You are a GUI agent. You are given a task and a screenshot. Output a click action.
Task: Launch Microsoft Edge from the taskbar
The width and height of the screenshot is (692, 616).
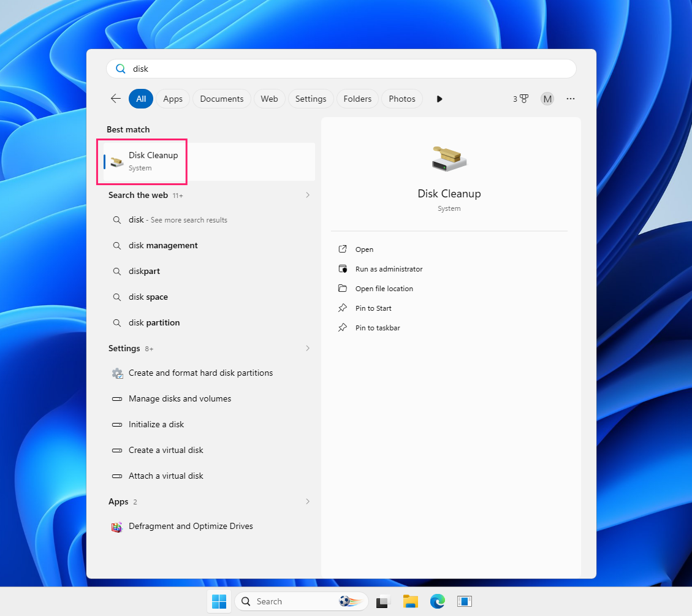click(x=438, y=601)
